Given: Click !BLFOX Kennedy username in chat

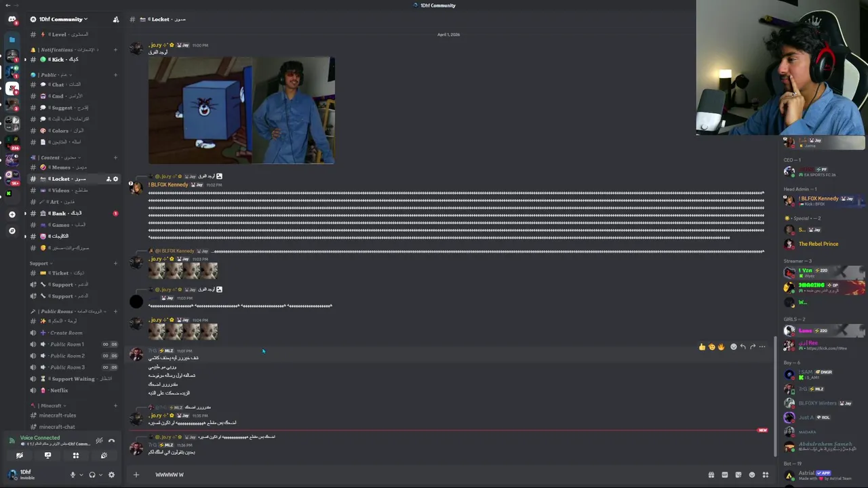Looking at the screenshot, I should [x=168, y=184].
